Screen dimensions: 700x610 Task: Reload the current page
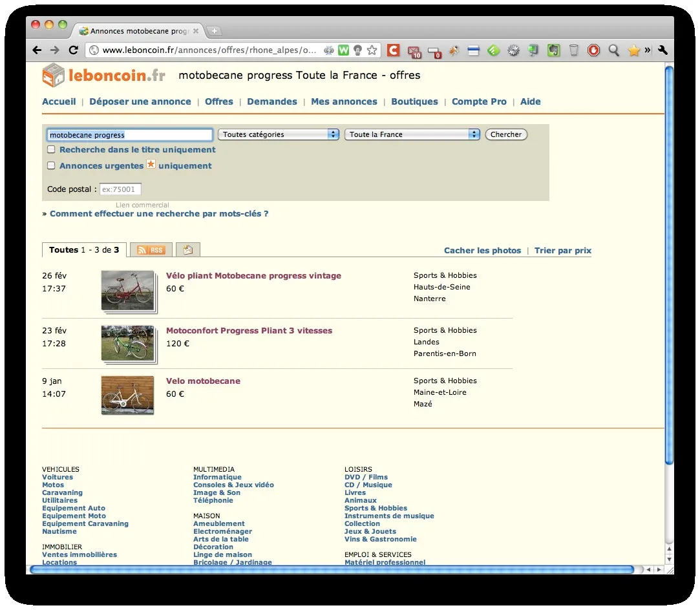point(73,50)
